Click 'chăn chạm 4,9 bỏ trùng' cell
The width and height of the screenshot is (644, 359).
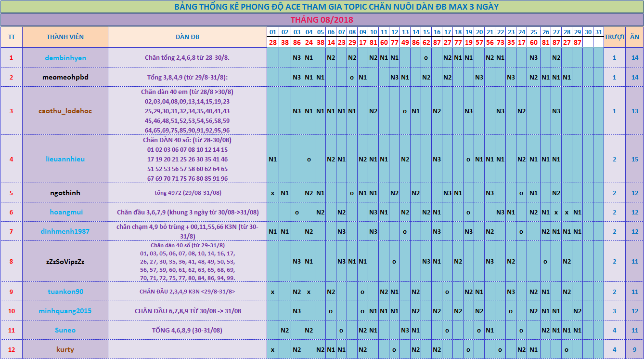[x=188, y=231]
